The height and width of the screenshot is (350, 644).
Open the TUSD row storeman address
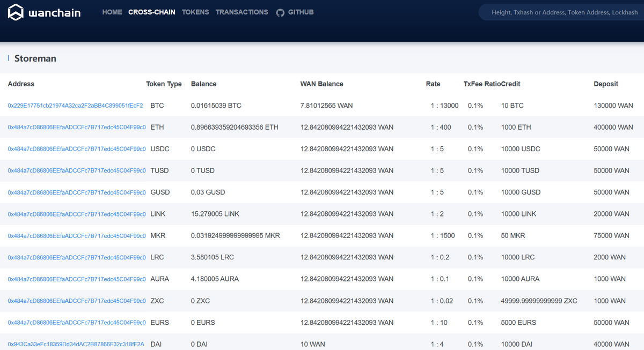(77, 170)
